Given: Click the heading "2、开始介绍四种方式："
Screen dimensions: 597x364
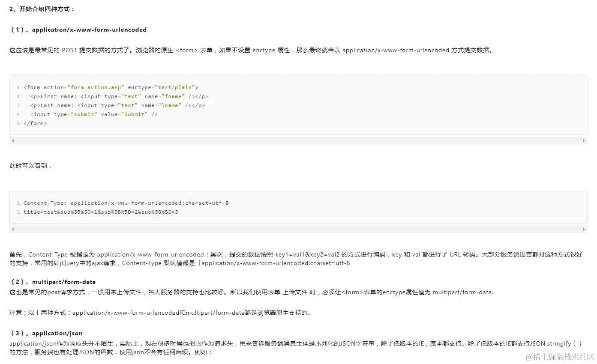Looking at the screenshot, I should click(x=42, y=9).
